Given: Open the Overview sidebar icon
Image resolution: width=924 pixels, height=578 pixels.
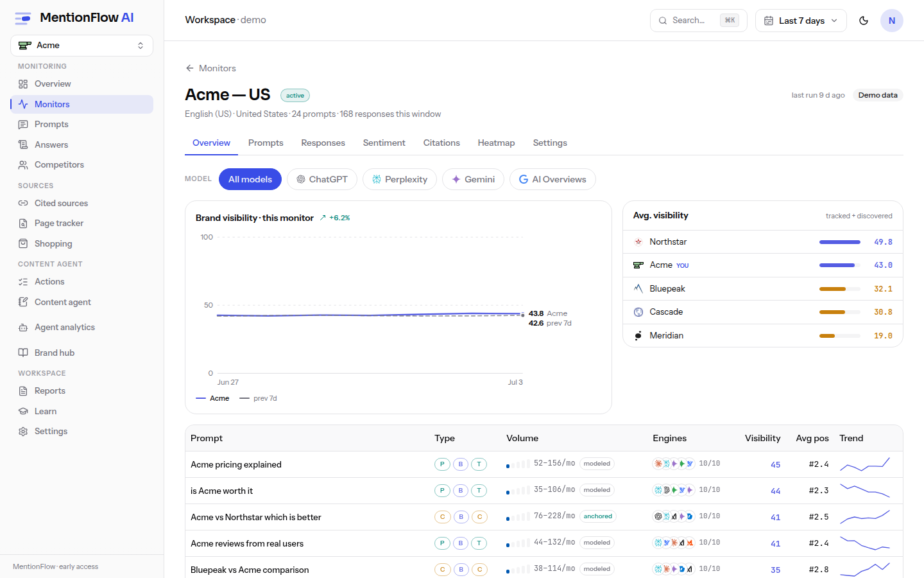Looking at the screenshot, I should pos(23,84).
